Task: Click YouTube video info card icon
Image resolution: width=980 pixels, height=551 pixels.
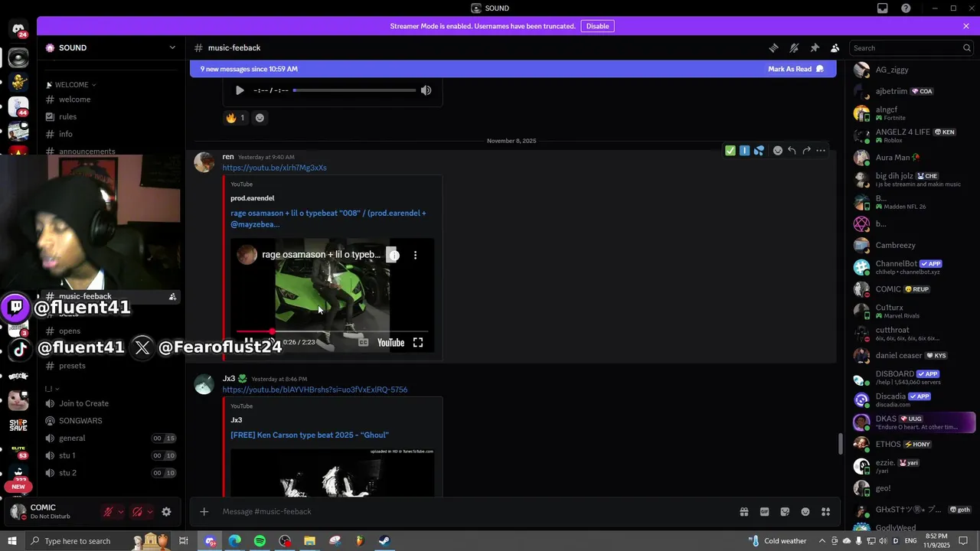Action: (x=394, y=255)
